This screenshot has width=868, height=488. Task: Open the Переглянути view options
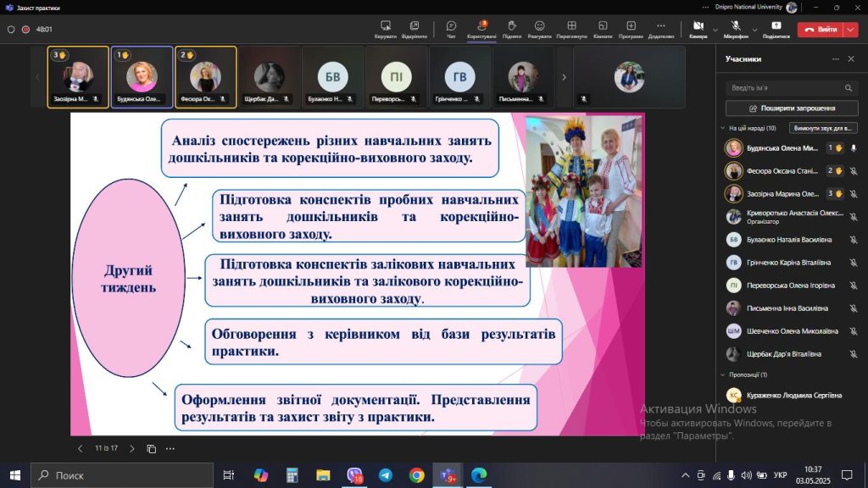[x=571, y=30]
